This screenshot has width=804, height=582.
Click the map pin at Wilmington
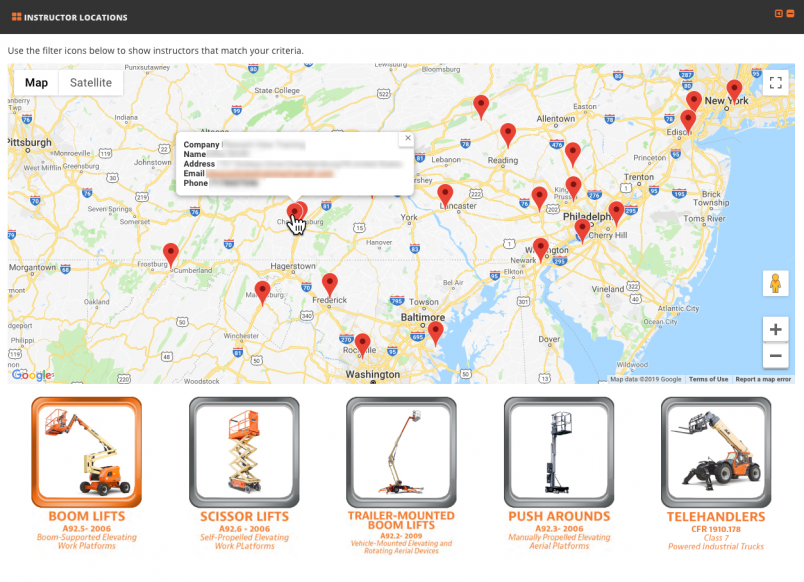tap(540, 250)
